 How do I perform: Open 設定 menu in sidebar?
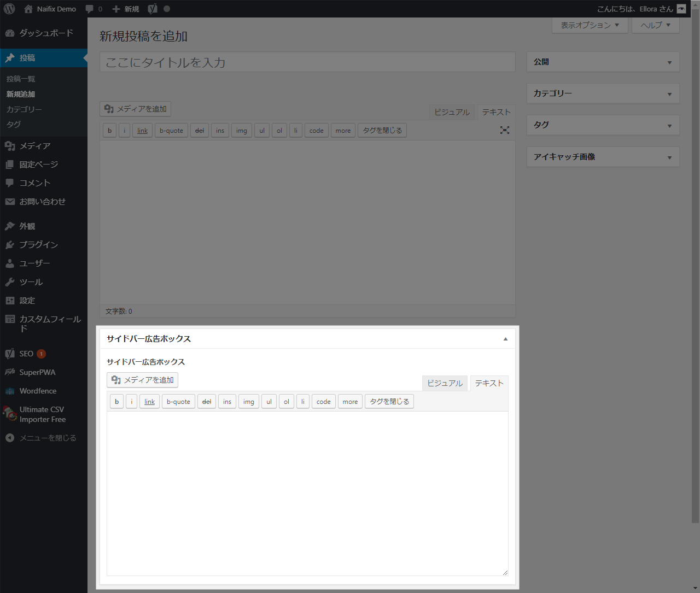44,301
